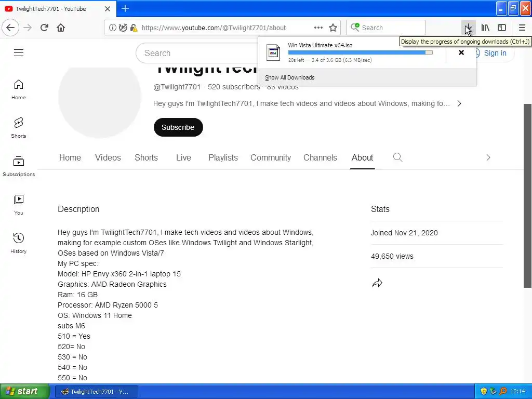Focus the YouTube search field

197,53
